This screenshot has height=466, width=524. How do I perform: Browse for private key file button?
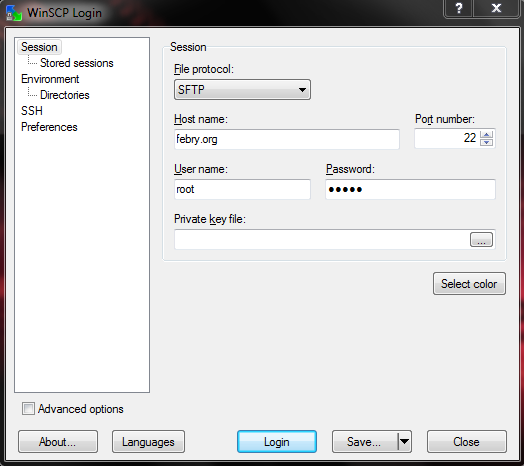click(x=481, y=240)
